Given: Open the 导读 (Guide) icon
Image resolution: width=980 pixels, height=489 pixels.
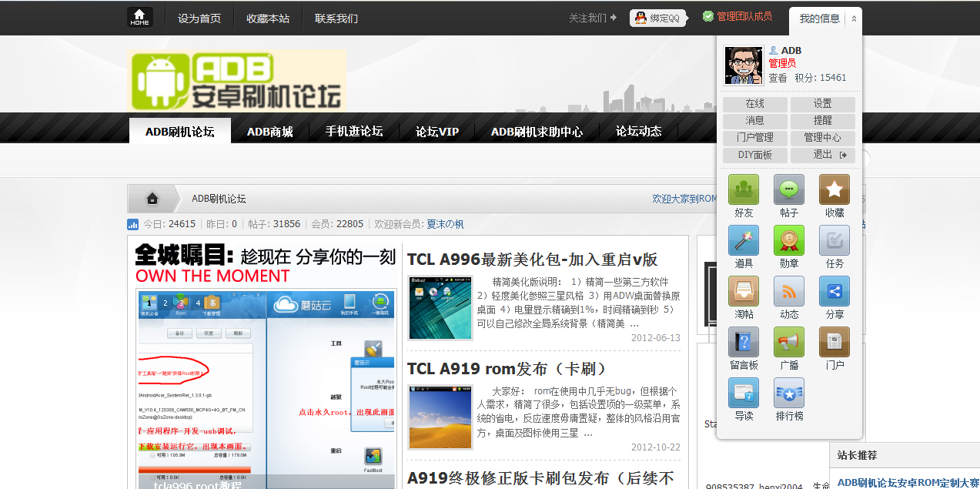Looking at the screenshot, I should [742, 390].
